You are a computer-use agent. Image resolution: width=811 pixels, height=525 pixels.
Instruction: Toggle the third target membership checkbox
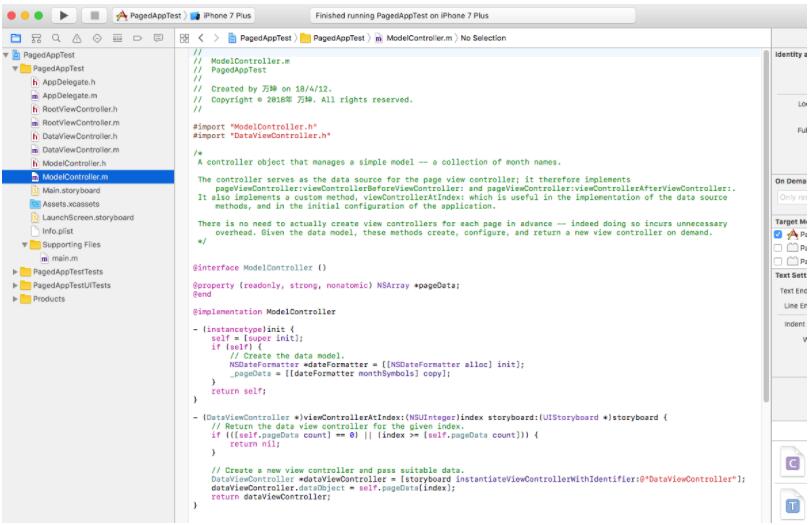click(778, 261)
